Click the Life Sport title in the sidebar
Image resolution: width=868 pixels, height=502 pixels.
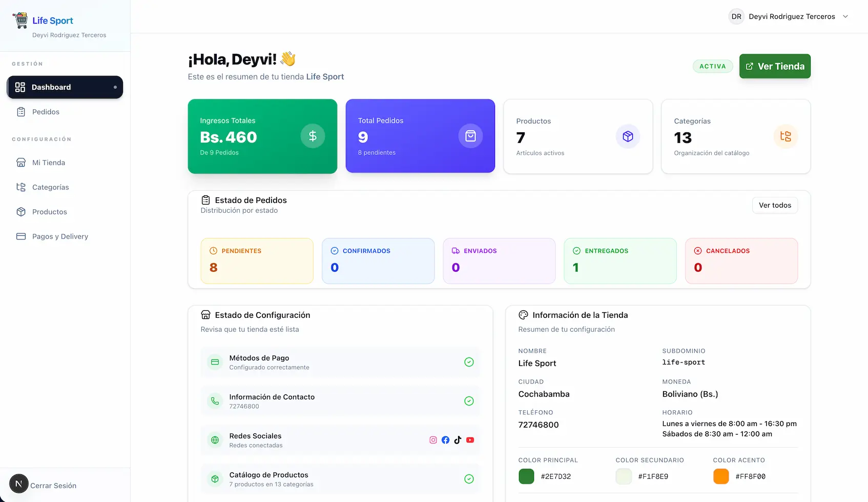(x=53, y=21)
